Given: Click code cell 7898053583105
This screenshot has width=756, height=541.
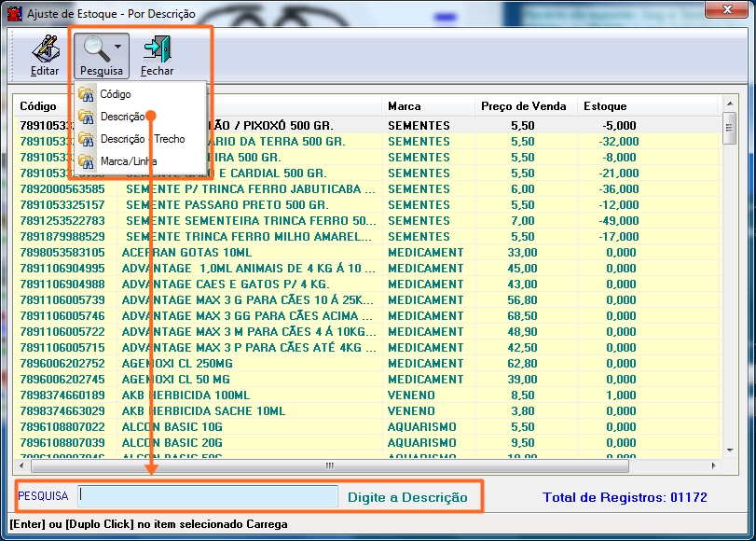Looking at the screenshot, I should tap(62, 253).
